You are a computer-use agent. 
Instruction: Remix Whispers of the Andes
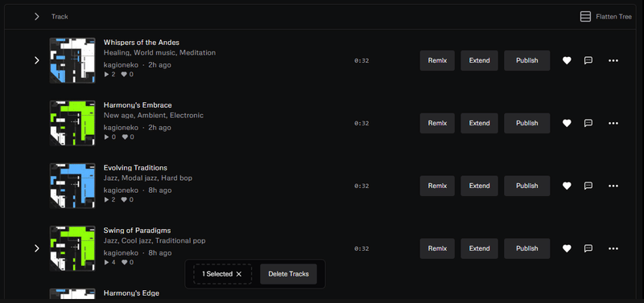click(437, 61)
